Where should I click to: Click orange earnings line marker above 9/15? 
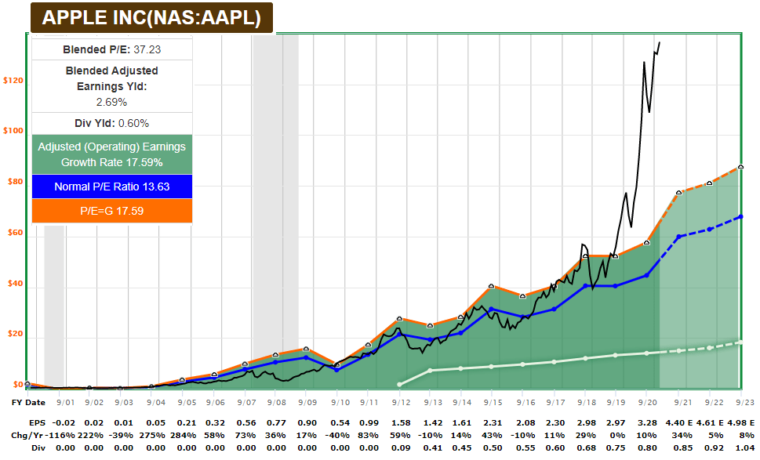[491, 286]
